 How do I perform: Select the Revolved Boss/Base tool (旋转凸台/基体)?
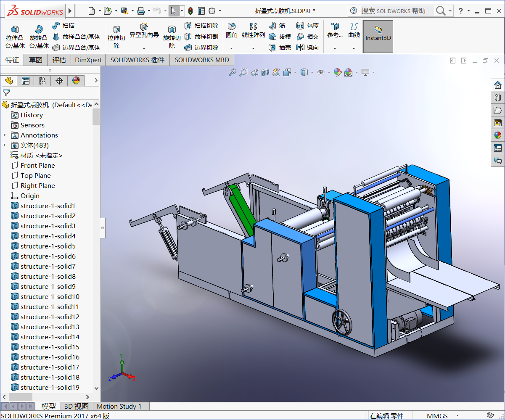click(x=39, y=37)
